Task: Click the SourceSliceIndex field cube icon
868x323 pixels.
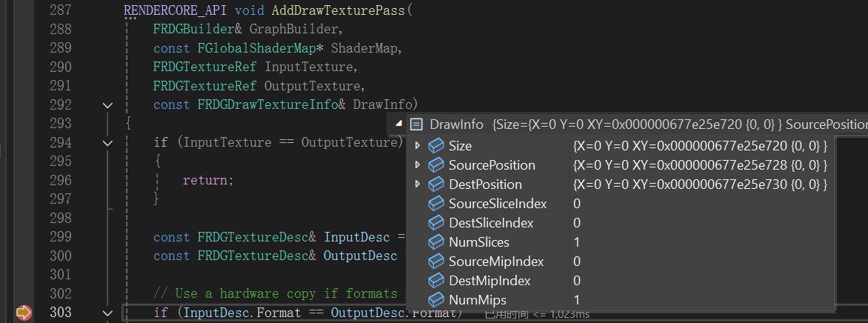Action: click(x=436, y=203)
